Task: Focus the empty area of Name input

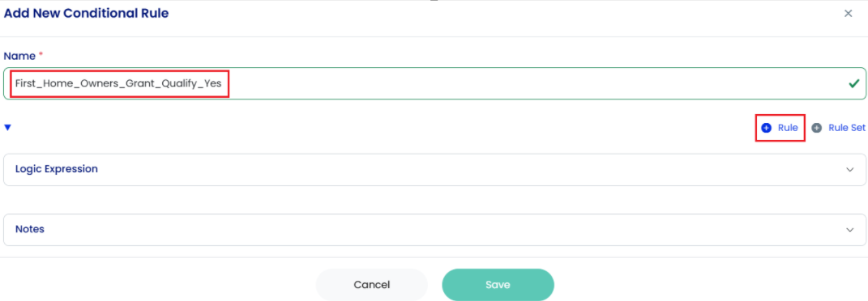Action: (x=532, y=83)
